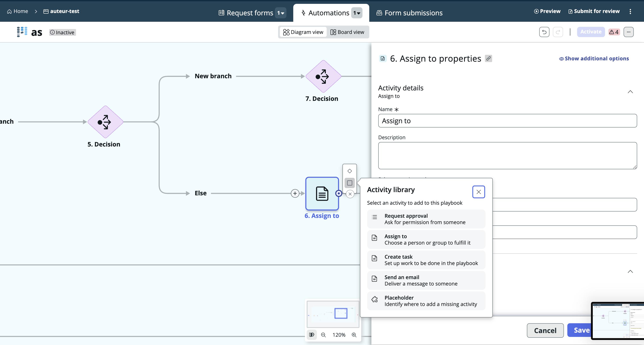This screenshot has height=345, width=644.
Task: Switch to Diagram view
Action: (303, 32)
